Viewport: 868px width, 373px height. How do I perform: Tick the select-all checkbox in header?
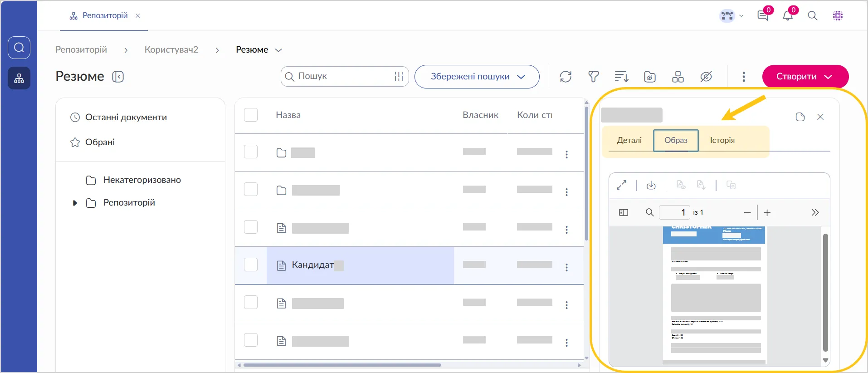coord(251,115)
